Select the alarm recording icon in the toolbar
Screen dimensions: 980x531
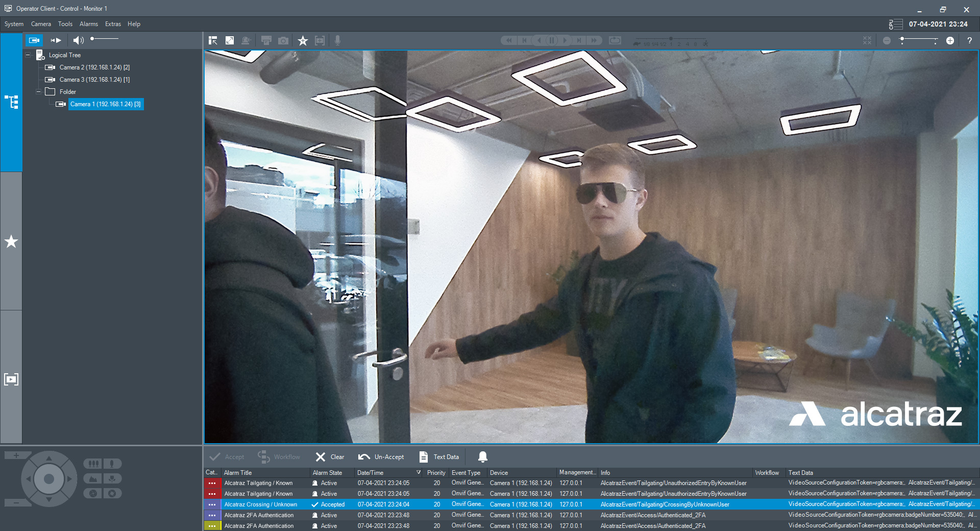tap(247, 40)
